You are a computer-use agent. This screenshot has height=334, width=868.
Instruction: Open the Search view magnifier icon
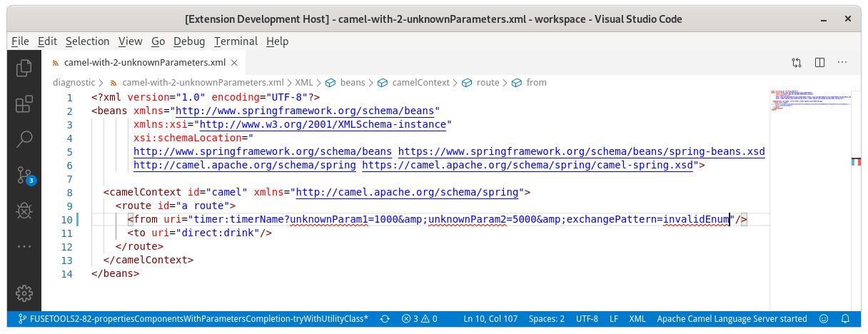click(x=24, y=138)
